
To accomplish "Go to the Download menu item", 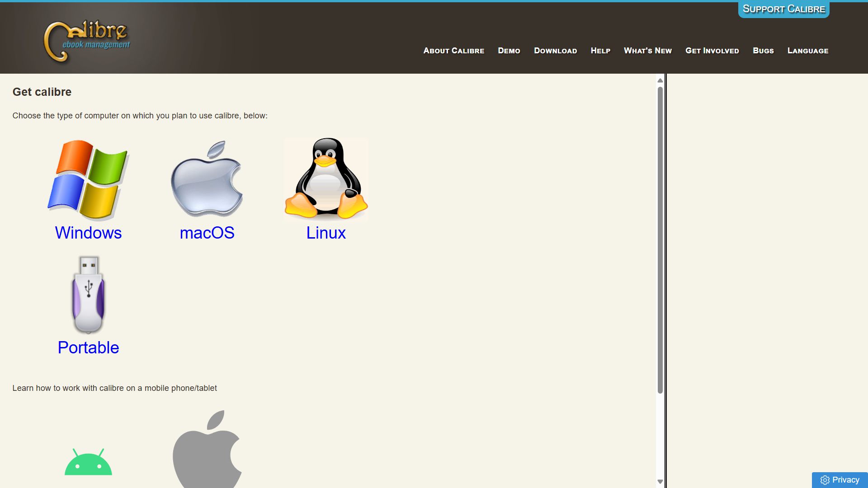I will click(x=555, y=51).
